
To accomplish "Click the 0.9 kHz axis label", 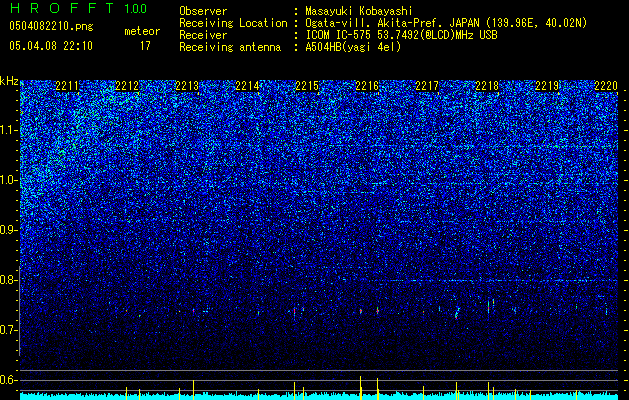I will point(8,230).
